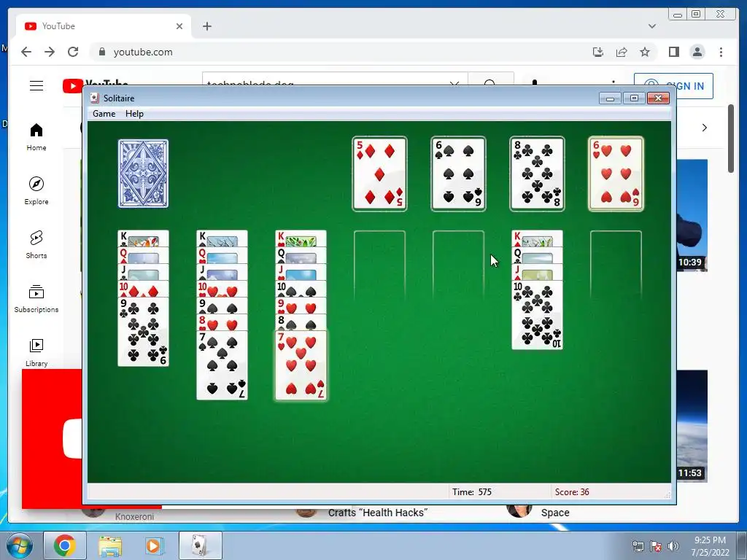Open the Game menu in Solitaire
The image size is (747, 560).
coord(104,114)
